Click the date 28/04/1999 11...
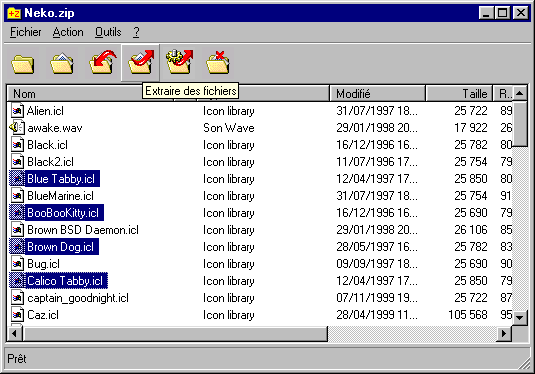The image size is (535, 374). tap(377, 315)
